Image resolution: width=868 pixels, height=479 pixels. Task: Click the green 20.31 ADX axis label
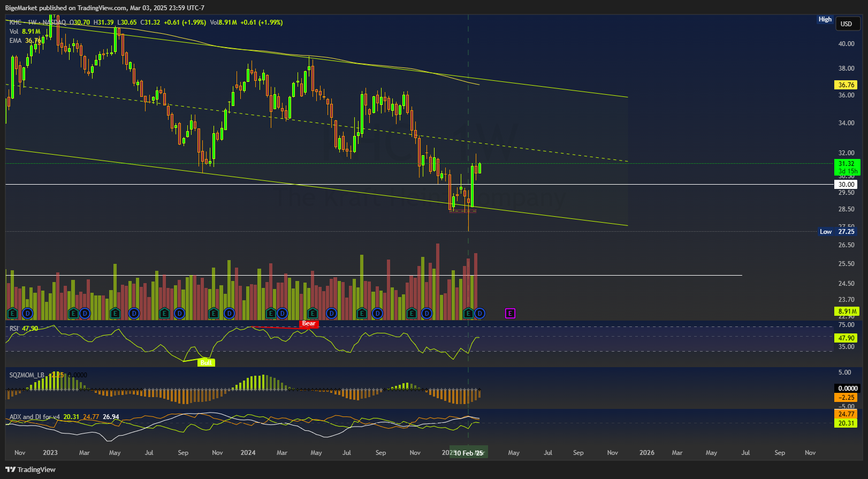pyautogui.click(x=846, y=423)
